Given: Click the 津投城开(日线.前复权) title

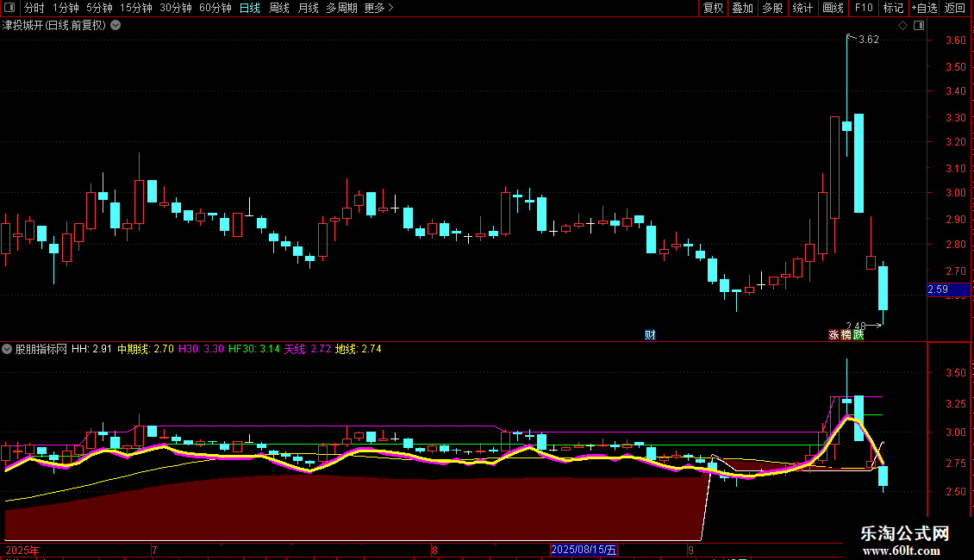Looking at the screenshot, I should pyautogui.click(x=54, y=26).
